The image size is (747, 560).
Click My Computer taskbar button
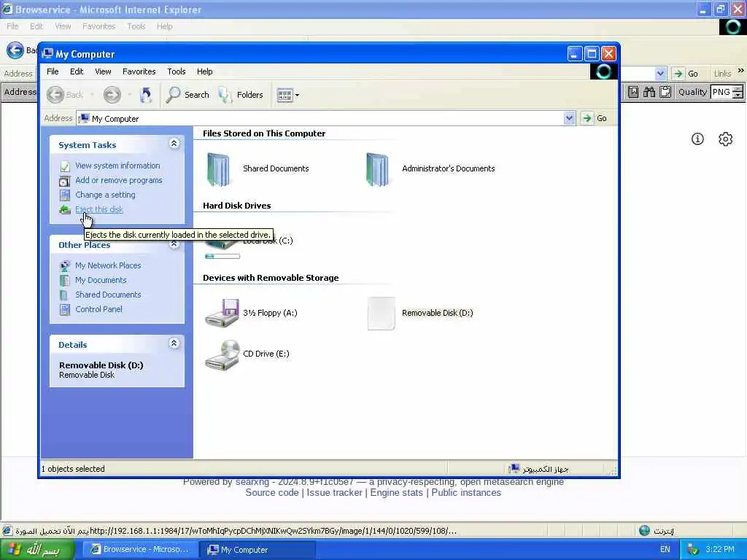tap(258, 550)
